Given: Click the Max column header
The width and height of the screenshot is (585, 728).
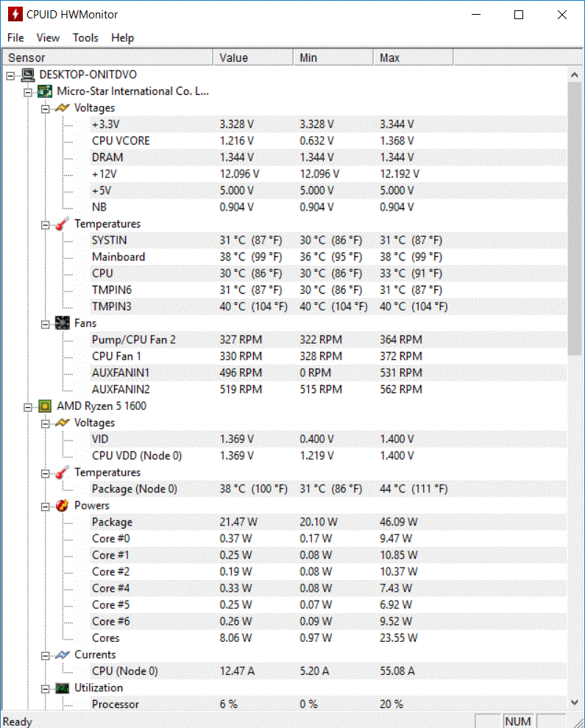Looking at the screenshot, I should pos(414,57).
